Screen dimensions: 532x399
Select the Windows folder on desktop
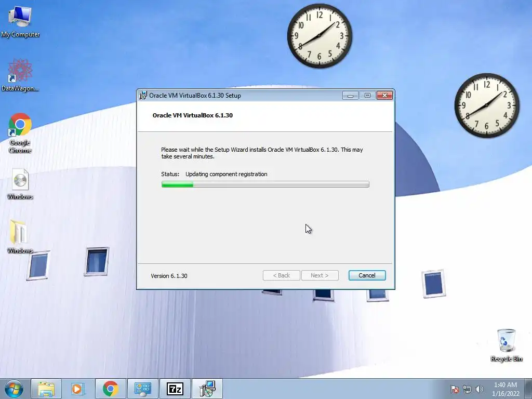coord(20,236)
